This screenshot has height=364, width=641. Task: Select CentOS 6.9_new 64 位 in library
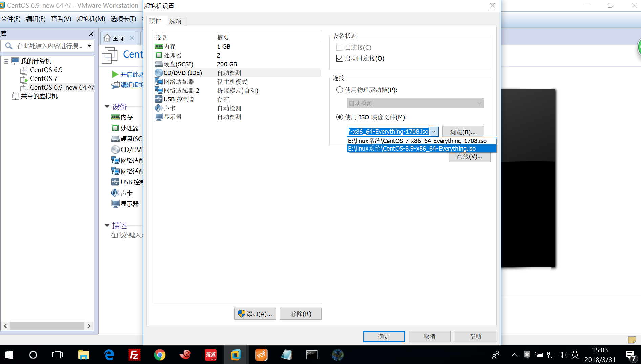[62, 87]
